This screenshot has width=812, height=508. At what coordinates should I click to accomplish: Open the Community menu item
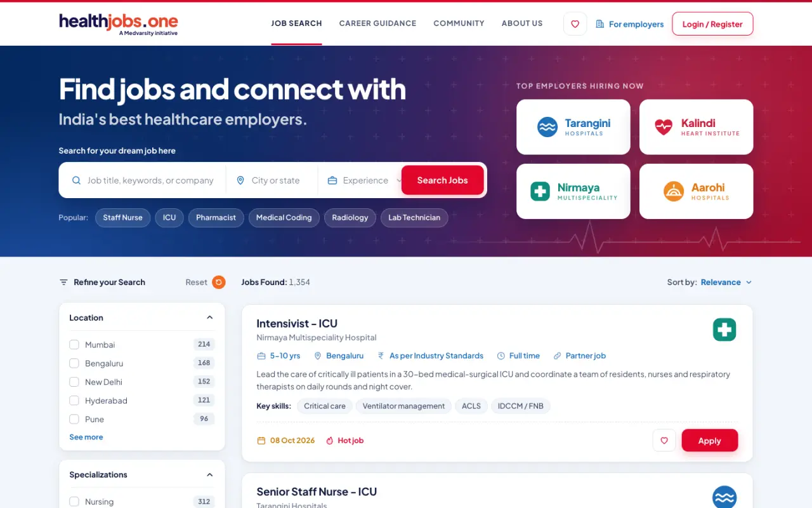pyautogui.click(x=459, y=23)
